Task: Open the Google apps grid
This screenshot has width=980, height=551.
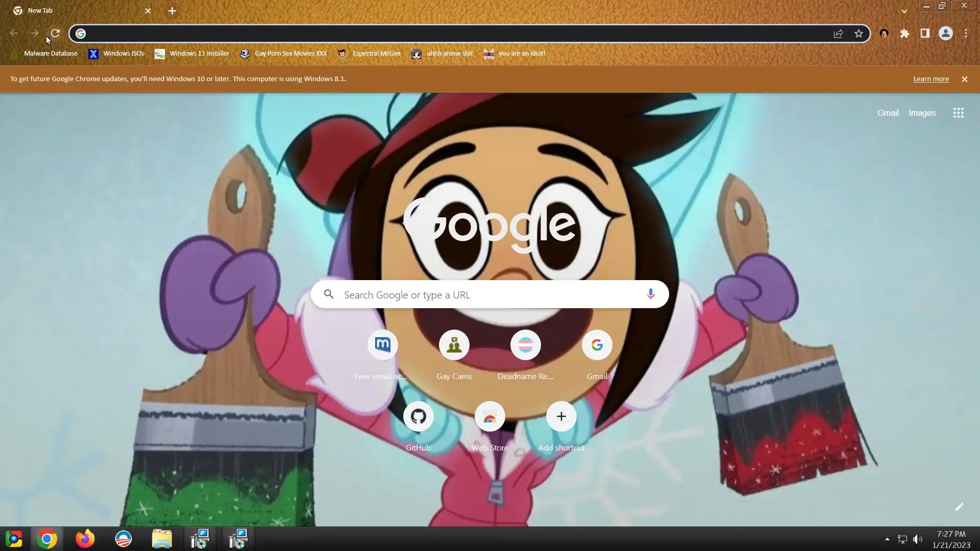Action: (958, 113)
